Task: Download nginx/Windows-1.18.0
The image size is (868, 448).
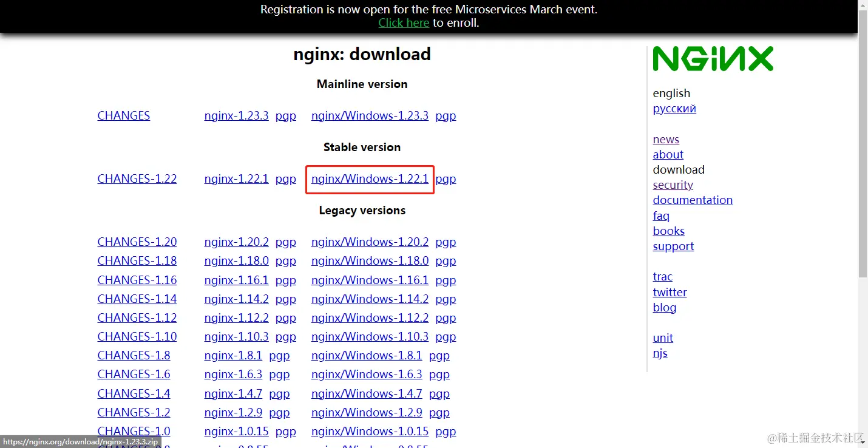Action: pos(370,261)
